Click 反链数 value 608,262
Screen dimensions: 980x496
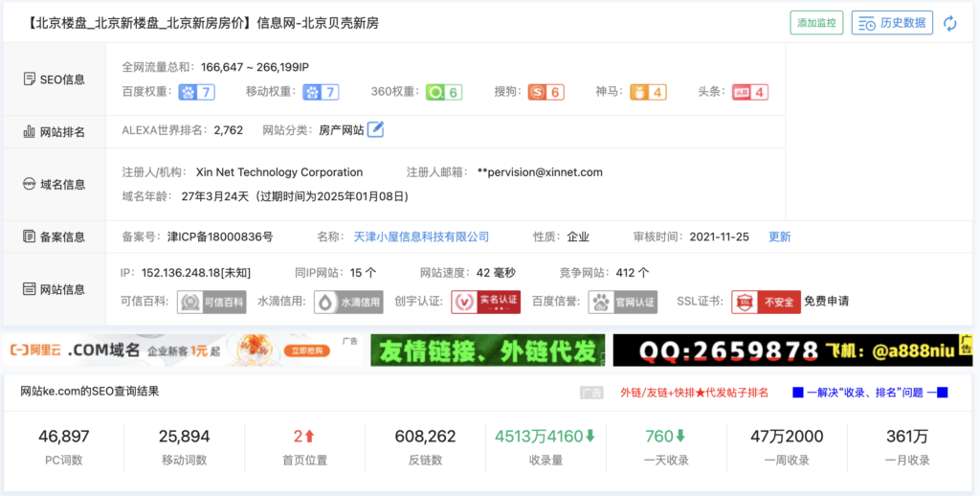pos(425,436)
